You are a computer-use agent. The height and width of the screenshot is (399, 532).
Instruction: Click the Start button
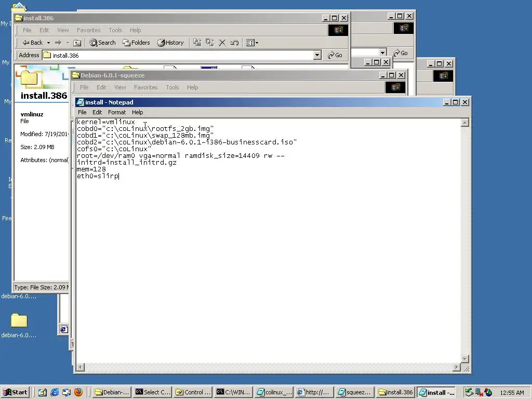click(x=15, y=392)
